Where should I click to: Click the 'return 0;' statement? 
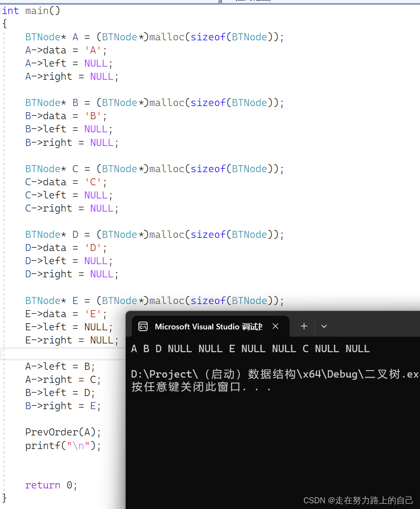click(51, 485)
